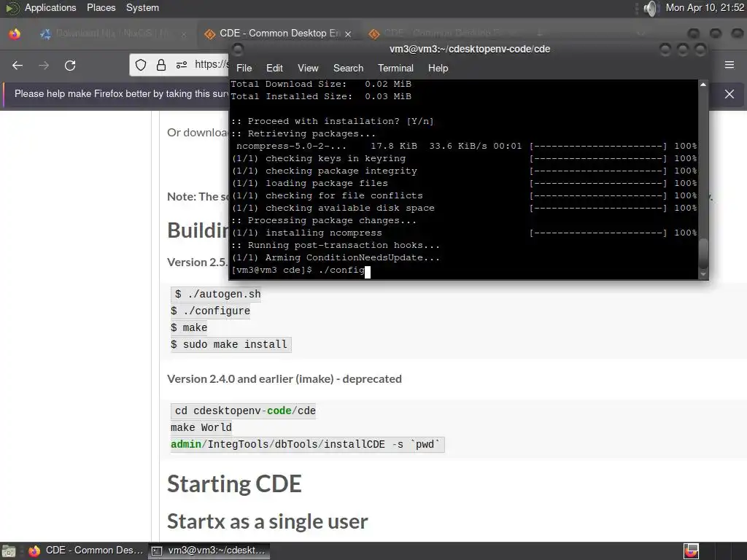
Task: Click the terminal window menu button at title left
Action: (x=238, y=49)
